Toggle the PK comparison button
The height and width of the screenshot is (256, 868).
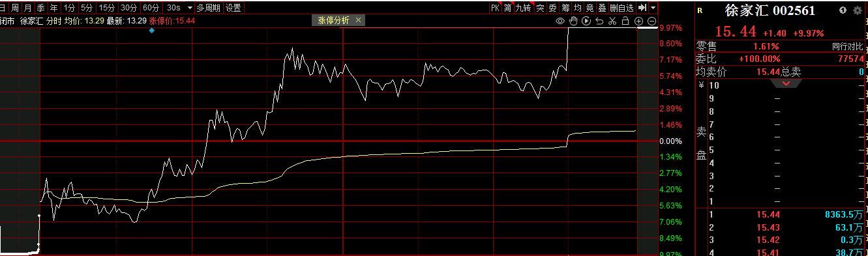[495, 8]
